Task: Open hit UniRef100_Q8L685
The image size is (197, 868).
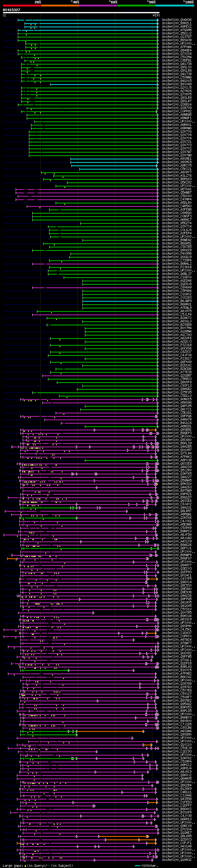Action: 177,836
